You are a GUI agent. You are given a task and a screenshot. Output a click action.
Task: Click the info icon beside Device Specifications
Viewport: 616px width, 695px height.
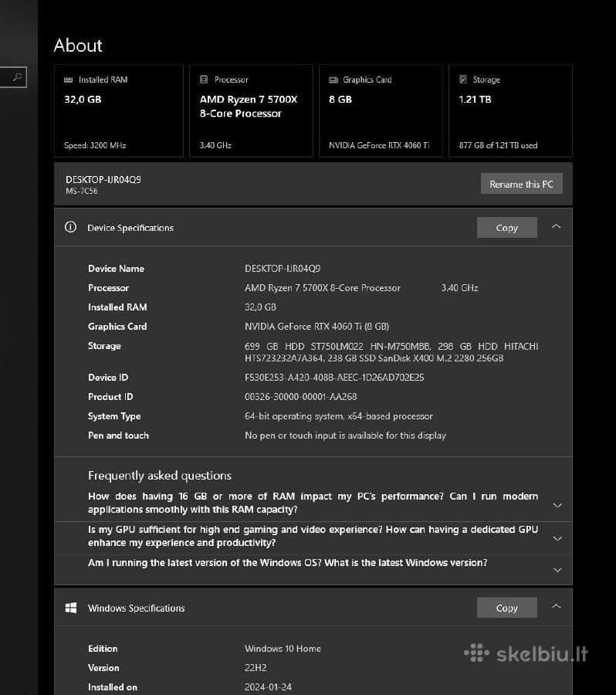pos(70,227)
